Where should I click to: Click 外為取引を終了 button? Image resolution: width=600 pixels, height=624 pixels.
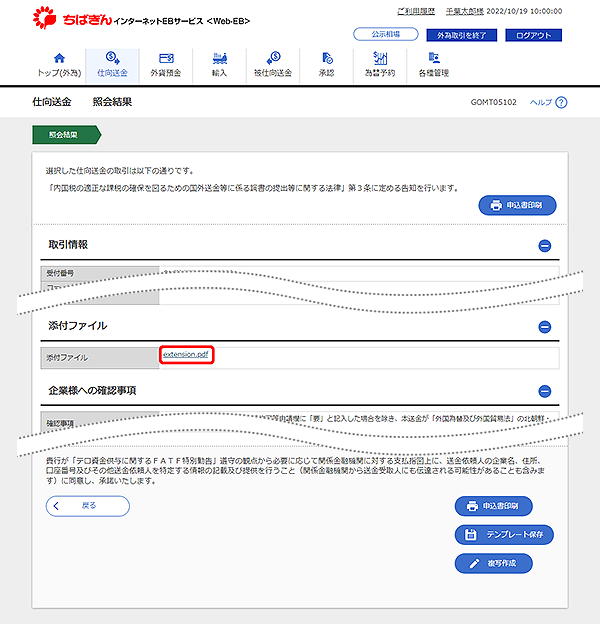coord(462,35)
